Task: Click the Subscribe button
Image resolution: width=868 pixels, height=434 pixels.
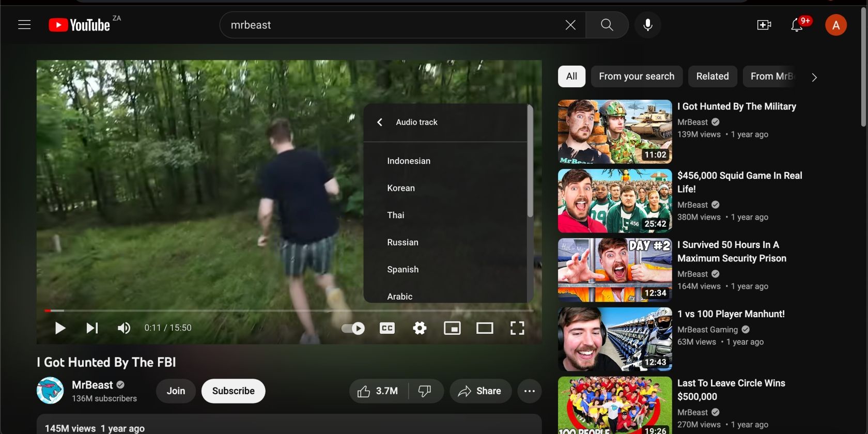Action: point(234,391)
